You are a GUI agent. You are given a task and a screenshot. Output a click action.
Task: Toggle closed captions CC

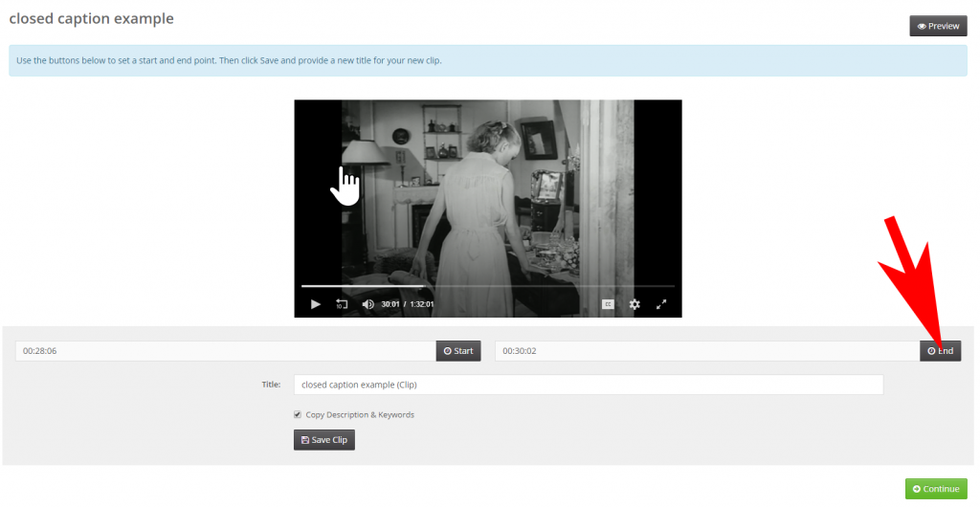pos(608,304)
